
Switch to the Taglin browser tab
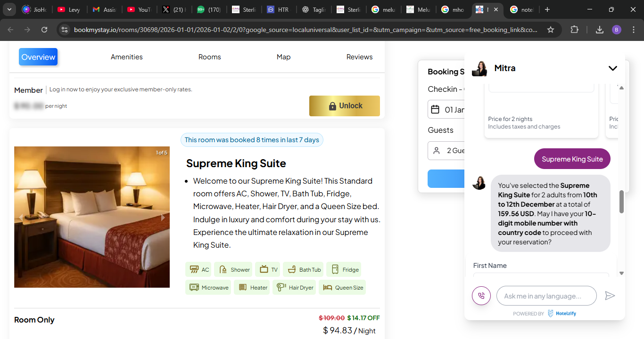[313, 9]
